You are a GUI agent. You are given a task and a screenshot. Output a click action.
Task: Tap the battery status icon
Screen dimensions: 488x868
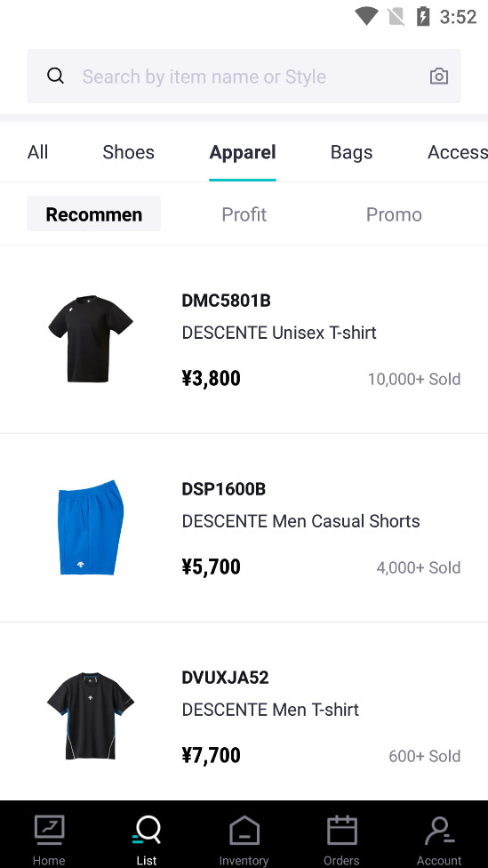click(x=423, y=17)
